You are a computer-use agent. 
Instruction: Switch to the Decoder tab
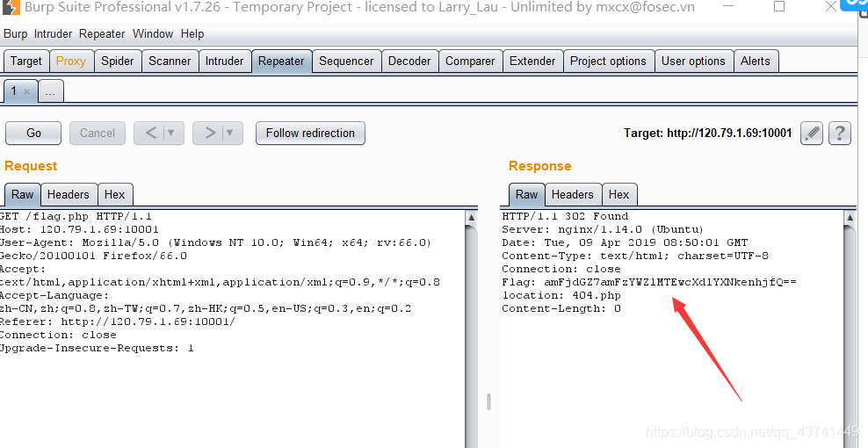point(409,61)
